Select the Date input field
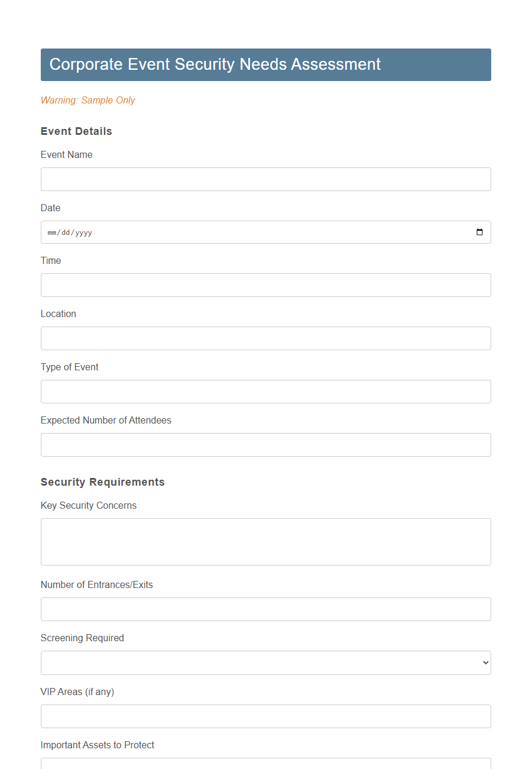Screen dimensions: 532x769 [x=236, y=232]
